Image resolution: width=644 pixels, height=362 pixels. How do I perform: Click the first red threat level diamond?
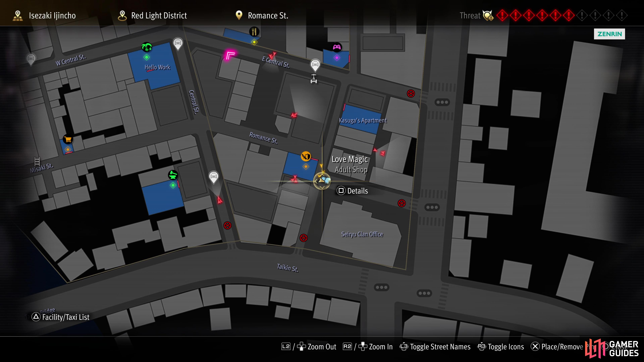[502, 15]
